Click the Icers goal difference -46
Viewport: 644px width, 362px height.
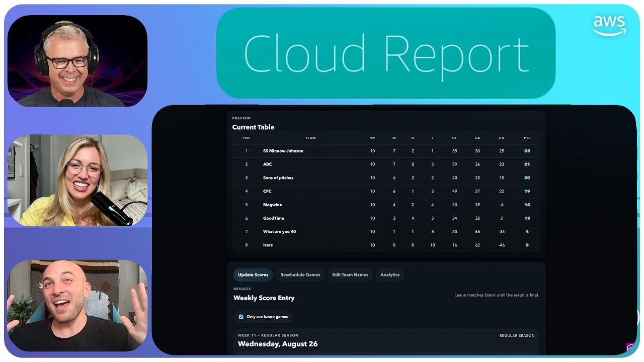[502, 245]
